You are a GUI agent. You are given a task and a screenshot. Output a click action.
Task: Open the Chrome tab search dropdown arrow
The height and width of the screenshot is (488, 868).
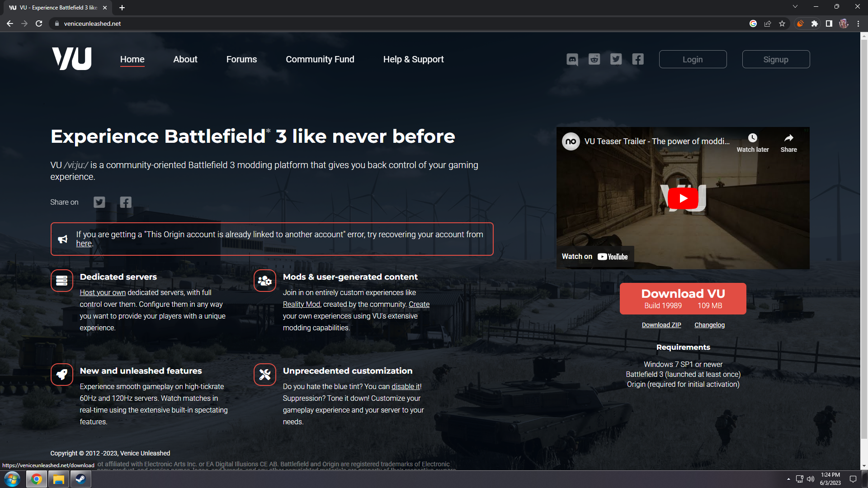tap(795, 6)
